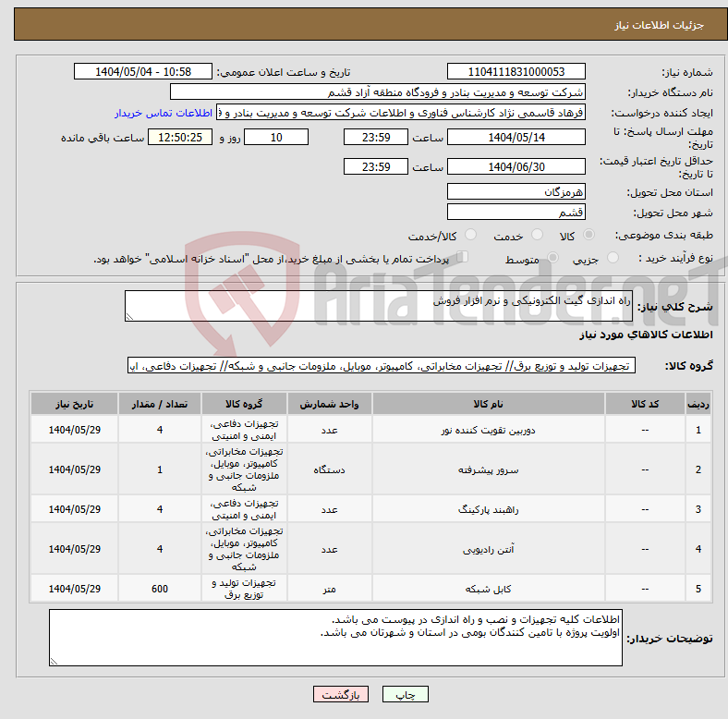This screenshot has width=728, height=719.
Task: Toggle the اسناد خزانه اسلامی payment checkbox
Action: click(463, 257)
